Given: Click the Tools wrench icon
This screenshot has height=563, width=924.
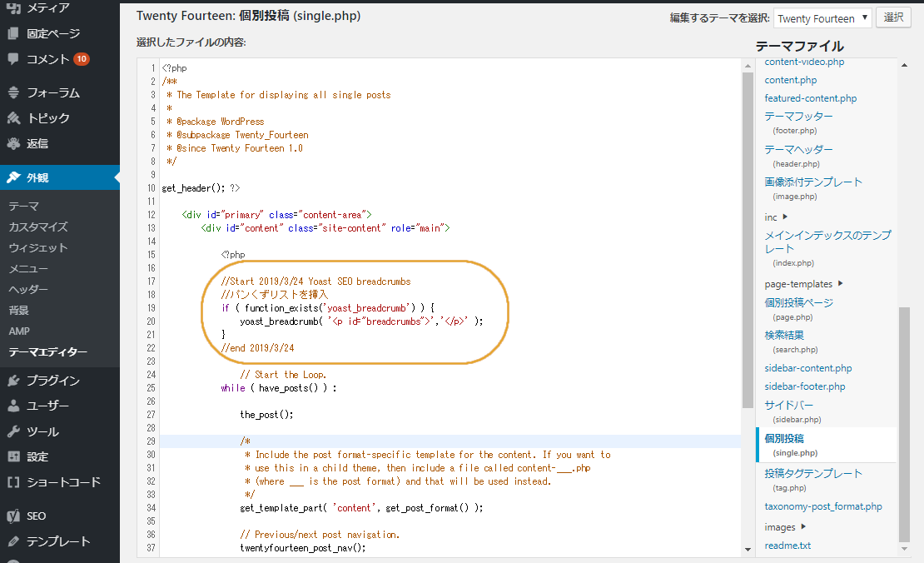Looking at the screenshot, I should tap(13, 431).
